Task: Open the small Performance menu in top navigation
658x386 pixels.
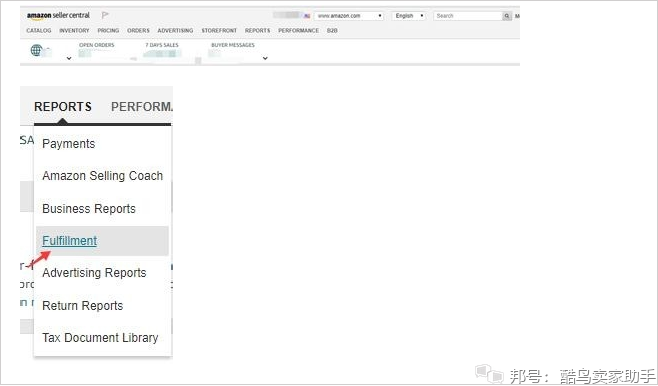Action: point(298,31)
